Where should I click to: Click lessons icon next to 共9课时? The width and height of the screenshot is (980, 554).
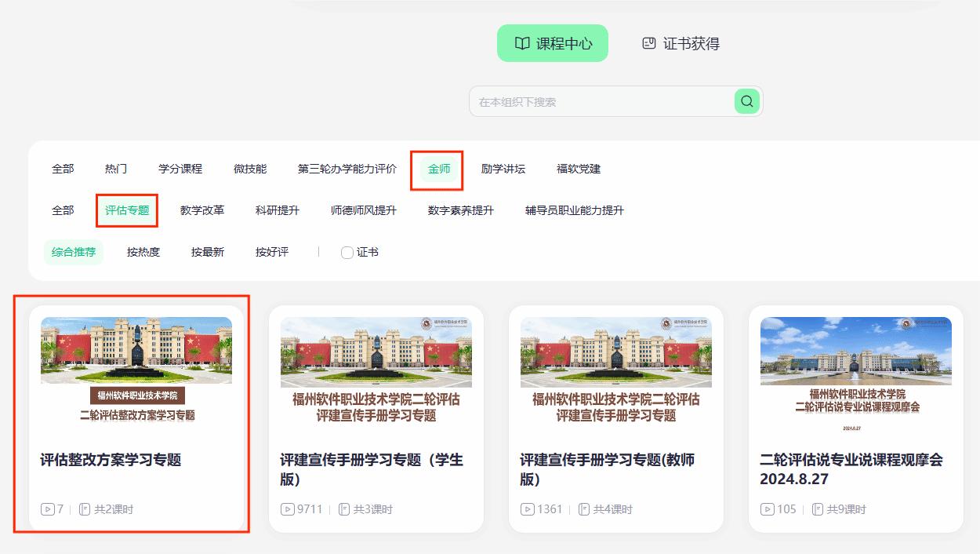(x=818, y=509)
